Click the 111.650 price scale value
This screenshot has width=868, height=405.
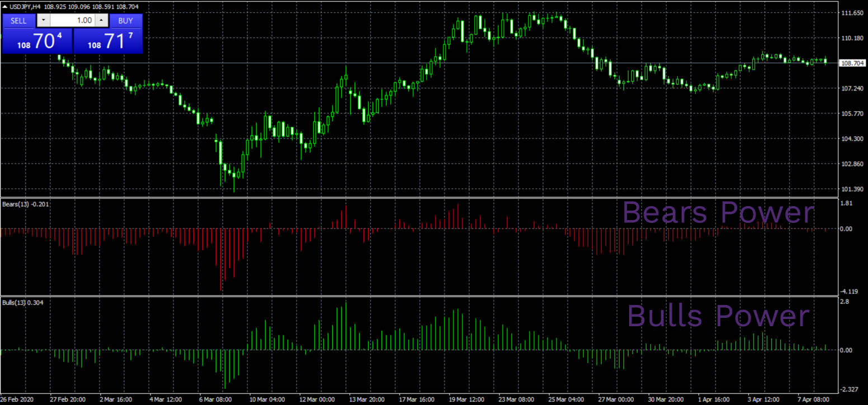852,13
